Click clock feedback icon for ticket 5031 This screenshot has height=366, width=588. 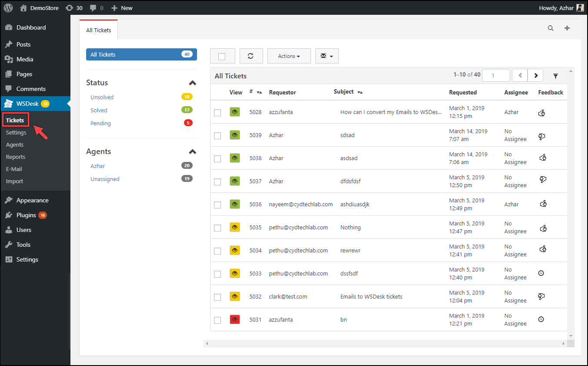pos(541,319)
